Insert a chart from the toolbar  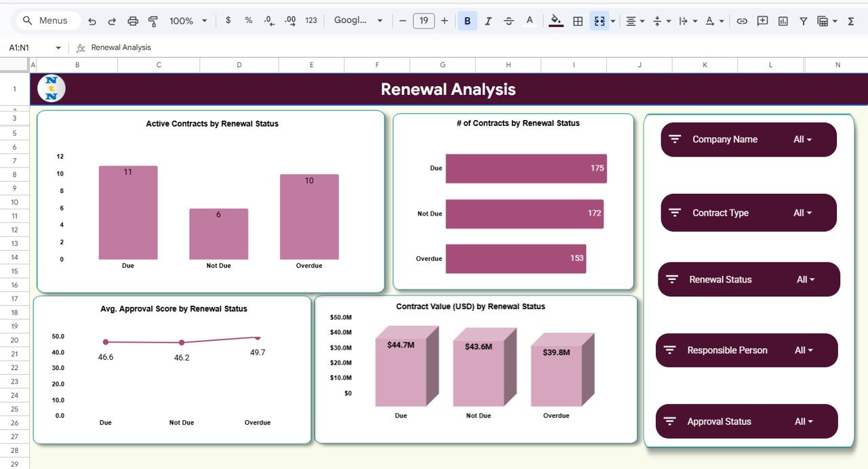783,21
